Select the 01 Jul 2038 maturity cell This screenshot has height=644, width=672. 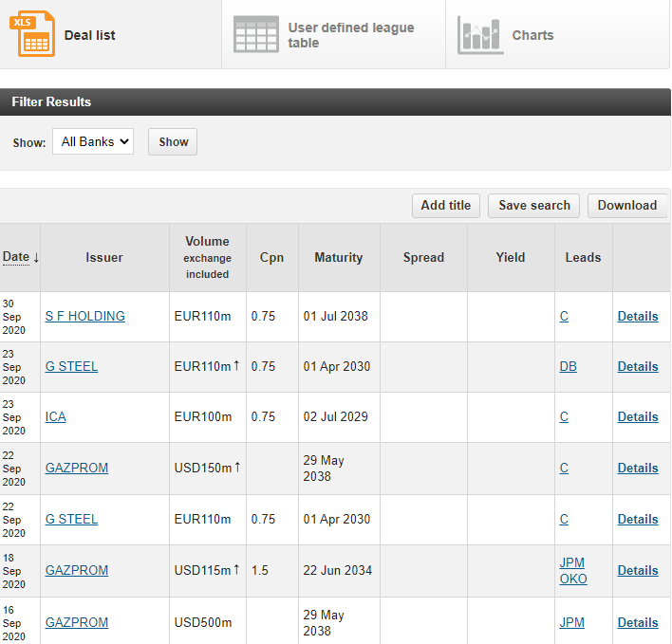click(339, 316)
